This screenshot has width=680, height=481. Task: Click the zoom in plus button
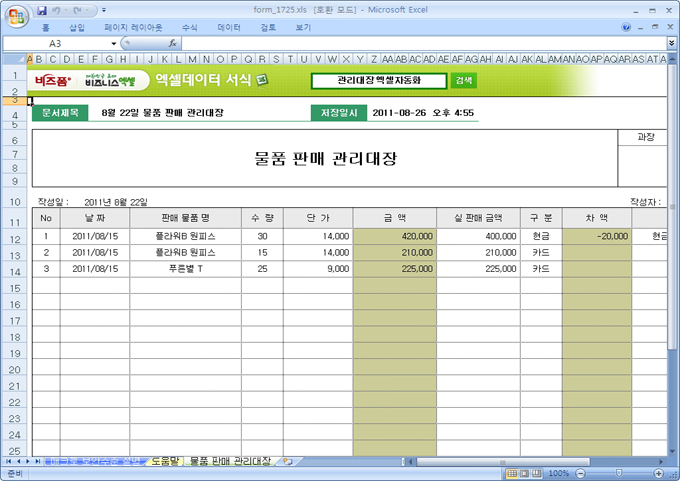coord(663,473)
